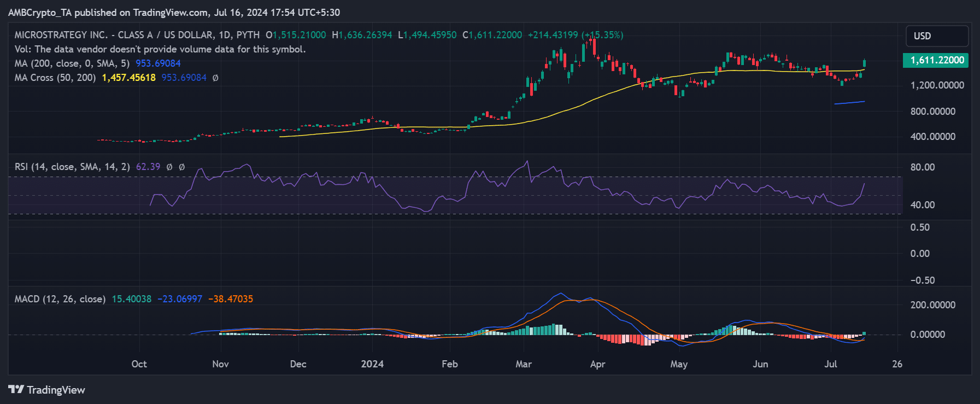Viewport: 980px width, 404px height.
Task: Click the MA Cross yellow value 1,457.45618
Action: [x=129, y=78]
